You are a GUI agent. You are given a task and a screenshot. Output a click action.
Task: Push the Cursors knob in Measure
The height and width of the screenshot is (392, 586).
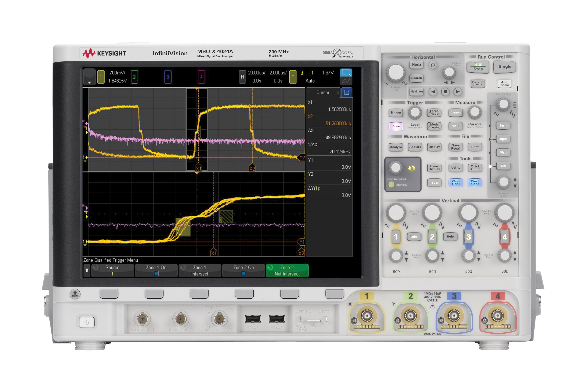[474, 112]
